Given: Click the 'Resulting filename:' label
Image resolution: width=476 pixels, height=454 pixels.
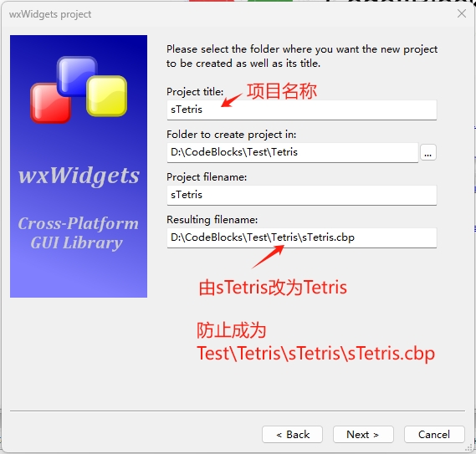Looking at the screenshot, I should [212, 219].
